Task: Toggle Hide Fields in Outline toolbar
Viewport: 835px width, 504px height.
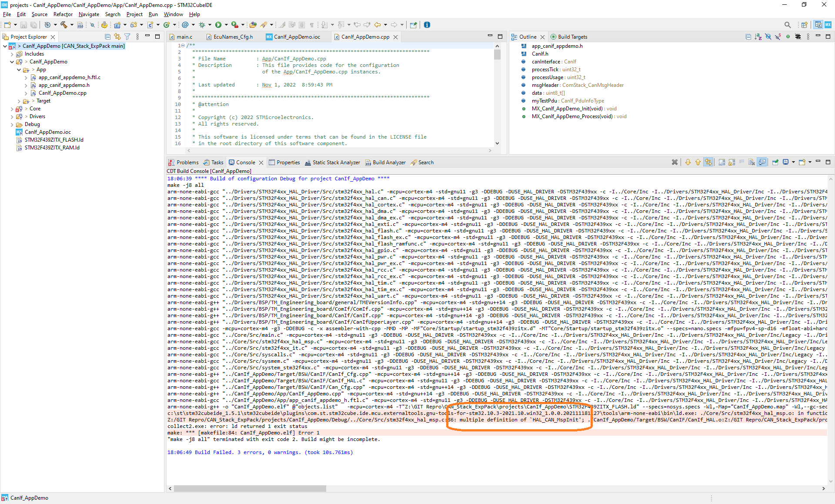Action: click(x=768, y=37)
